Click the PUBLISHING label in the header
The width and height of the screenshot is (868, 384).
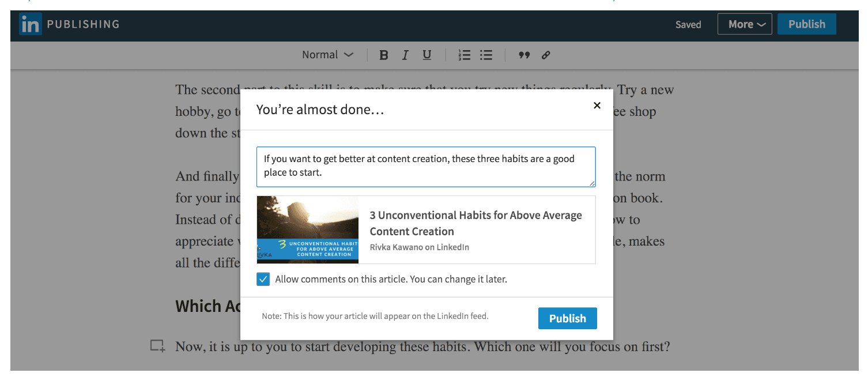tap(83, 24)
